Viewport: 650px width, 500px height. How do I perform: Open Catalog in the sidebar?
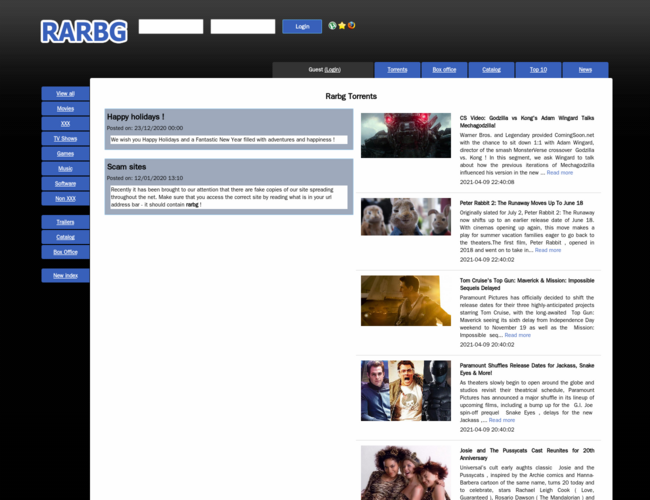coord(65,237)
